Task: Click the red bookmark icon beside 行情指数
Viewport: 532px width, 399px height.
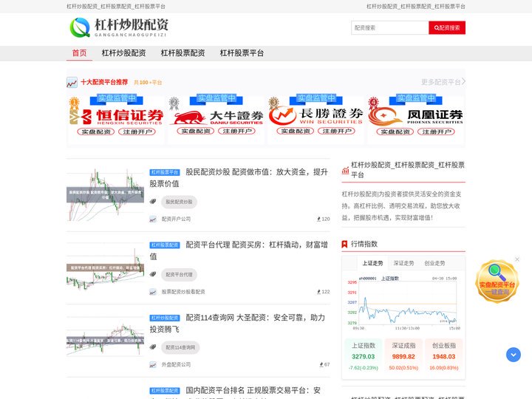Action: [x=344, y=244]
